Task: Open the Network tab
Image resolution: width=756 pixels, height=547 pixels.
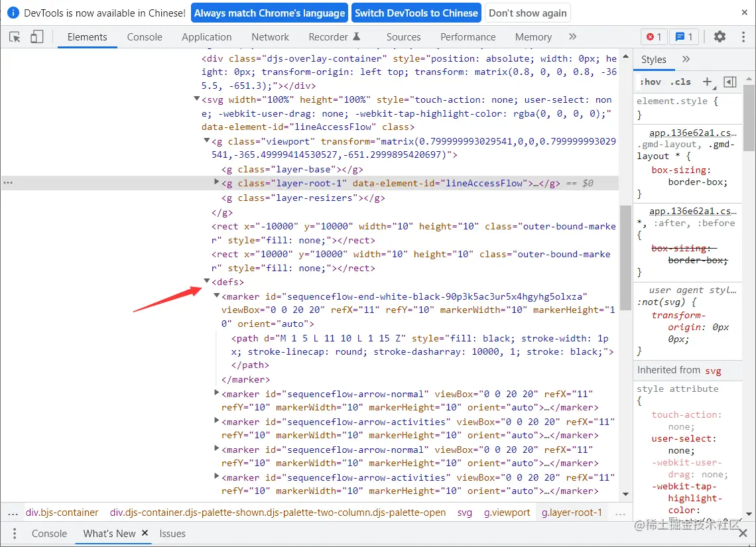Action: click(x=270, y=37)
